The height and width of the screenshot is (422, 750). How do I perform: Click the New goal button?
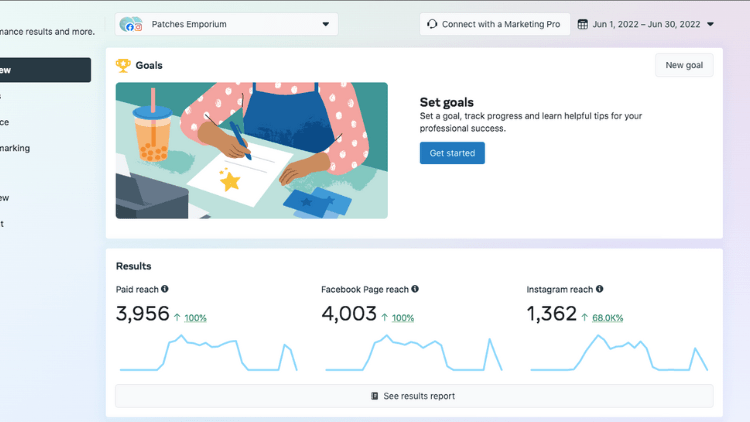click(x=684, y=65)
